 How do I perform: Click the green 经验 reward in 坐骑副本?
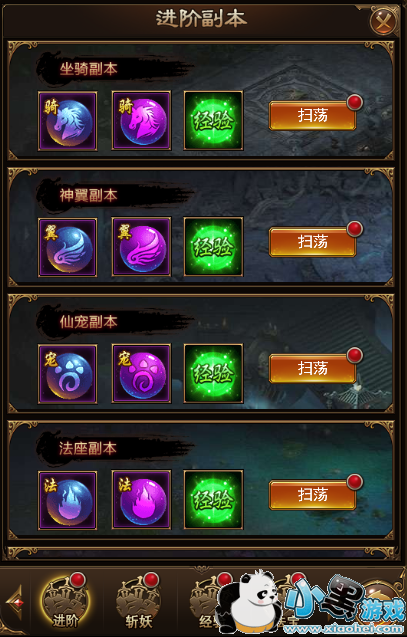tap(214, 121)
